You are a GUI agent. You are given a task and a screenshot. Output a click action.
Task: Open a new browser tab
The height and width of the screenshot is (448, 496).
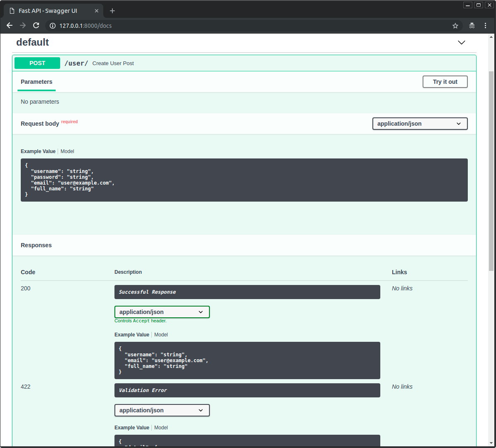(x=112, y=11)
